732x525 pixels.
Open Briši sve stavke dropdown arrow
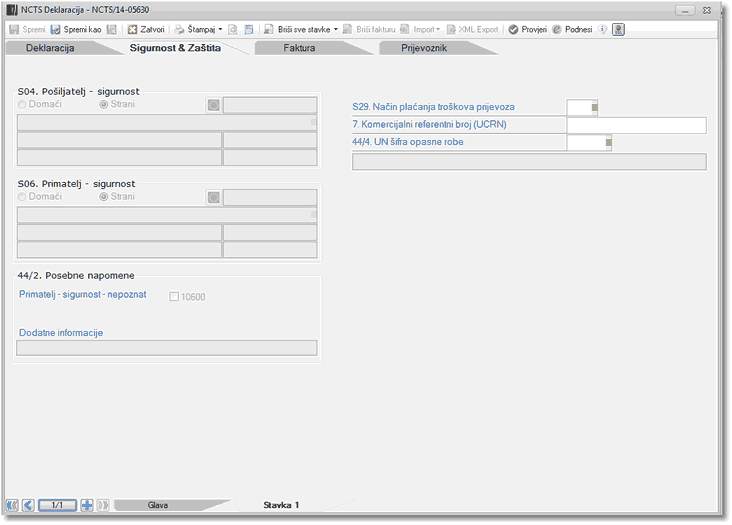coord(336,29)
